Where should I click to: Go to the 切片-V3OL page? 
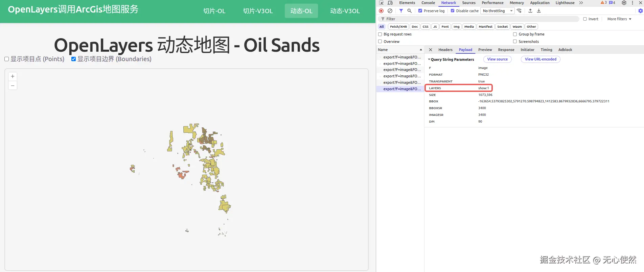pos(258,11)
